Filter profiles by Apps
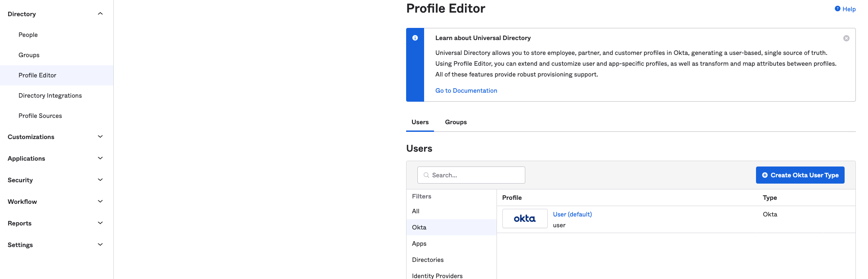Screen dimensions: 868x279 click(419, 243)
